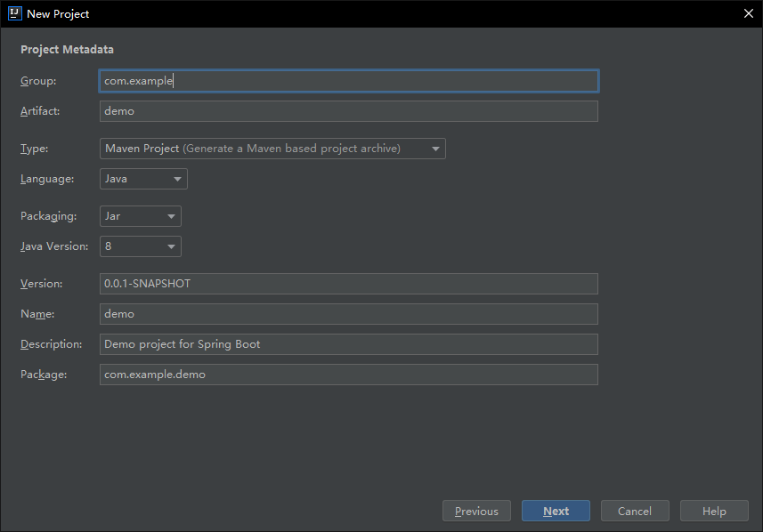Close the New Project dialog window
Viewport: 763px width, 532px height.
[748, 13]
